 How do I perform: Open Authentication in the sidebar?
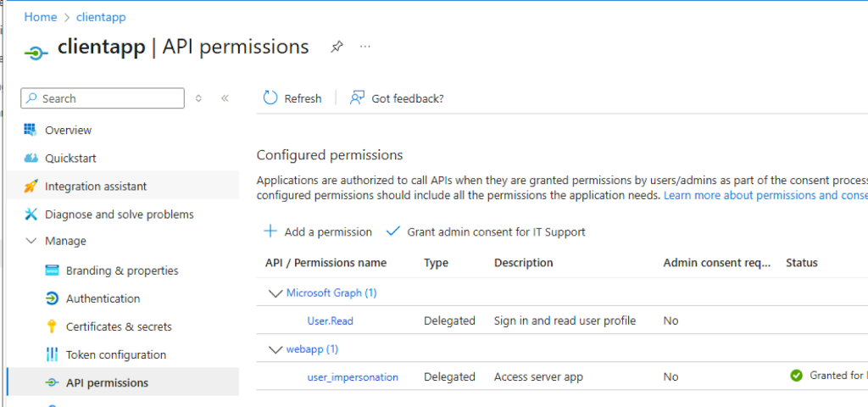point(103,298)
